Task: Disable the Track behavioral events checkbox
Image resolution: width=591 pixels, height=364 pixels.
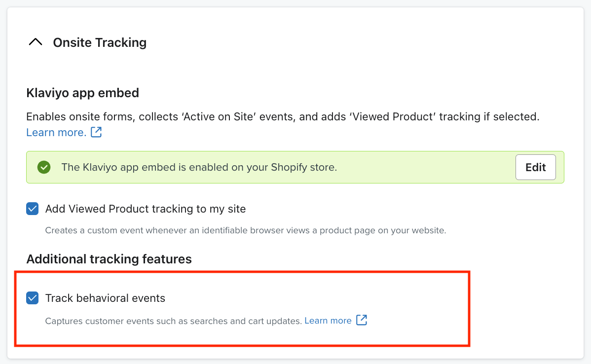Action: pos(33,298)
